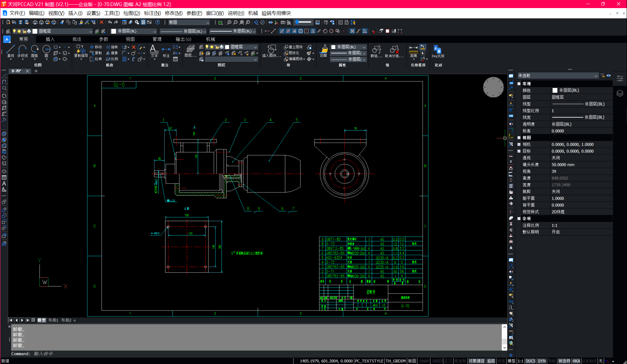Open the 制图 workspace dropdown
Image resolution: width=627 pixels, height=364 pixels.
[x=189, y=22]
